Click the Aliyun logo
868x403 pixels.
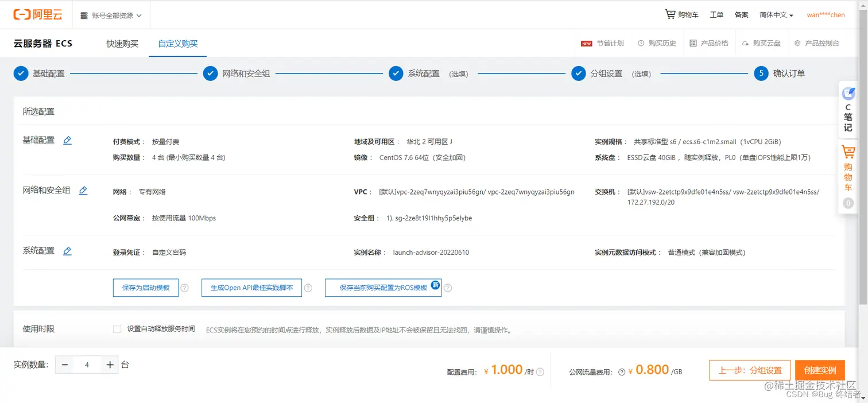[x=38, y=15]
